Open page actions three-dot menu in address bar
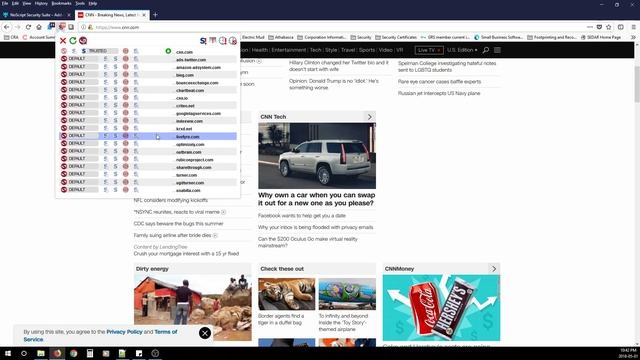The height and width of the screenshot is (360, 640). (x=589, y=27)
